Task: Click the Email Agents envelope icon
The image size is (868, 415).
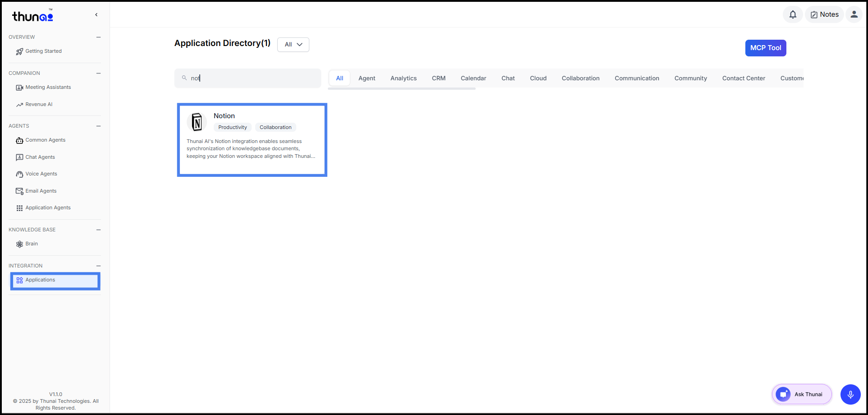Action: (x=19, y=191)
